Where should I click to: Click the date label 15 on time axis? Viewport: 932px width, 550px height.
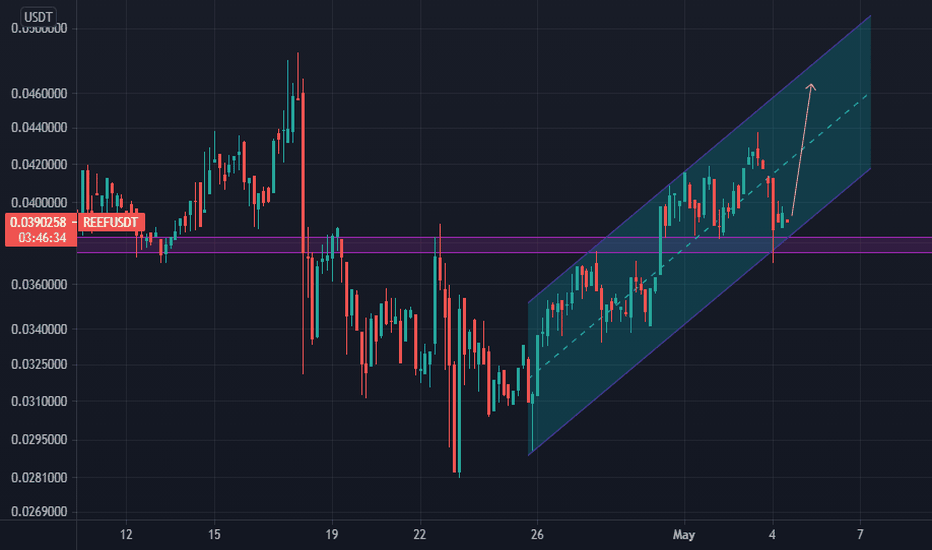point(214,535)
